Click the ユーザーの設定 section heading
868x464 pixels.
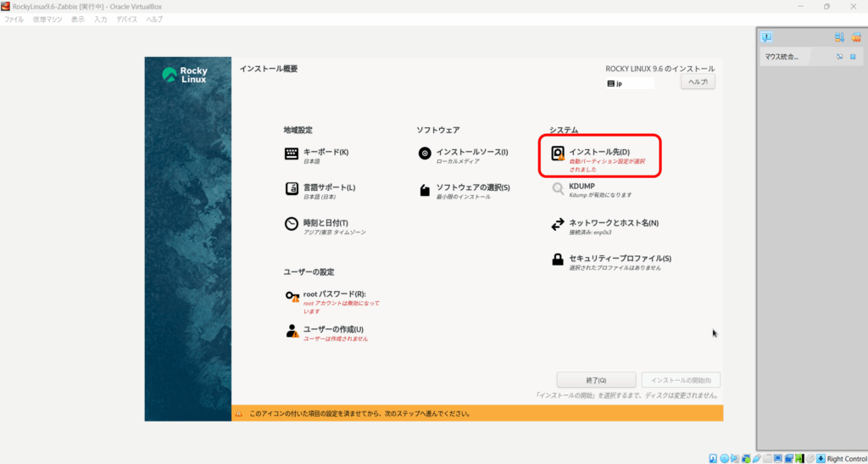[x=309, y=271]
